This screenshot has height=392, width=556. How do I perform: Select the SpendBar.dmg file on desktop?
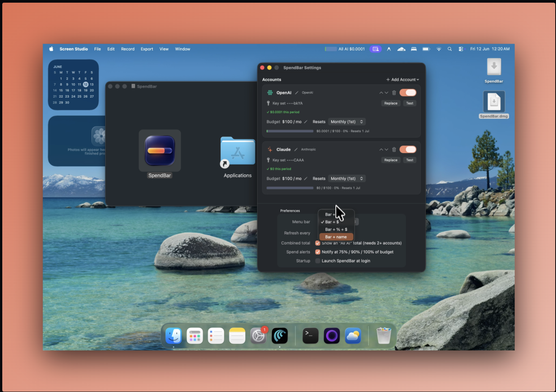[494, 105]
